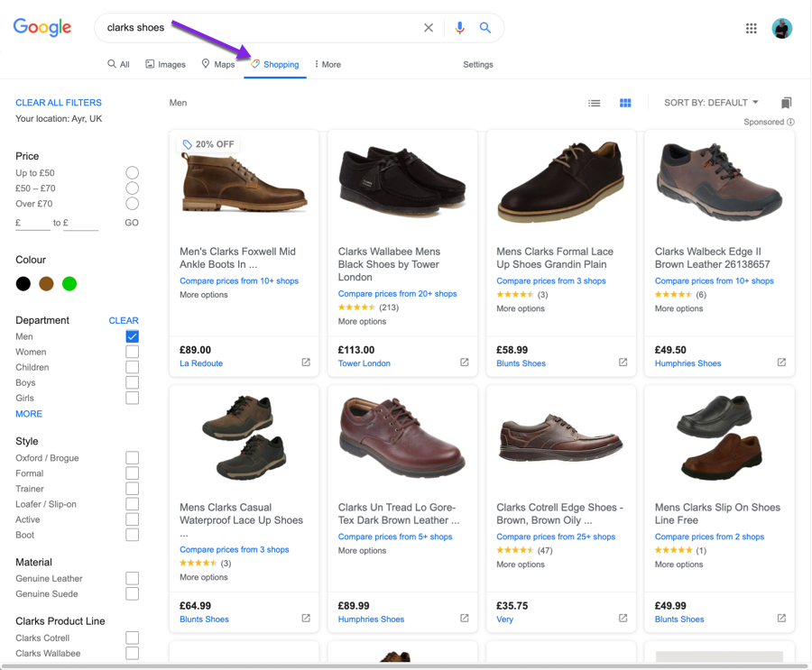The image size is (812, 670).
Task: Switch to the Images tab
Action: click(166, 65)
